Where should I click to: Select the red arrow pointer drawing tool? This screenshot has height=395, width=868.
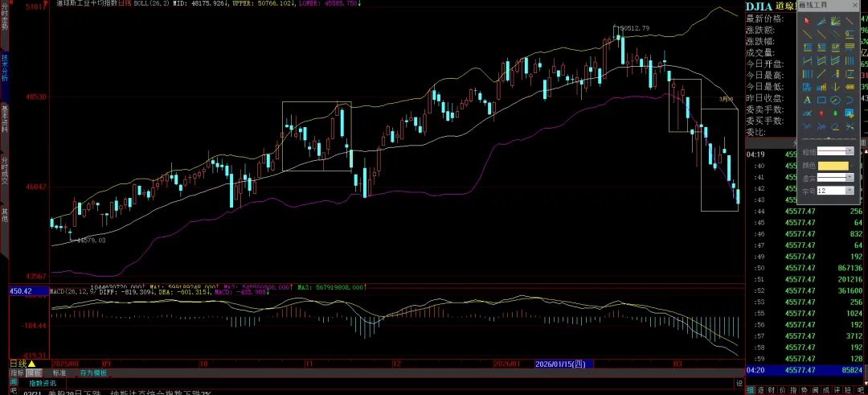(x=807, y=21)
